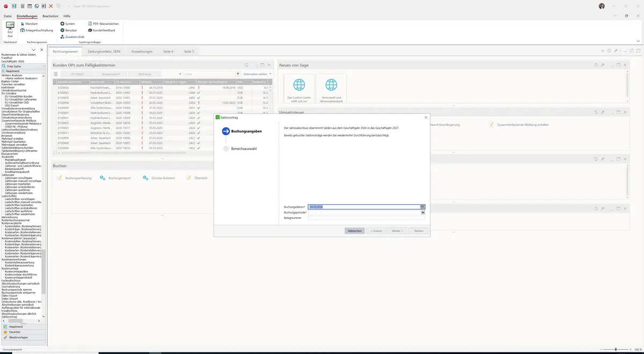Screen dimensions: 644x354
Task: Open the Buchungsperiode dropdown
Action: tap(422, 212)
